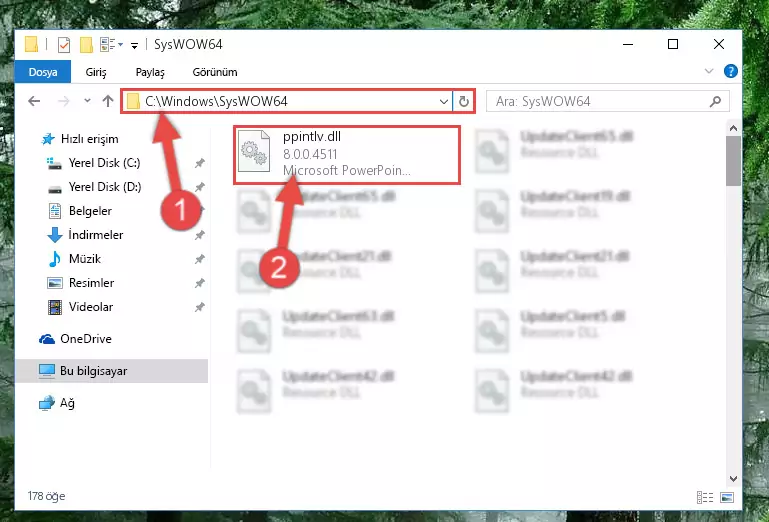This screenshot has height=522, width=769.
Task: Minimize the SysWOW64 window
Action: [628, 44]
